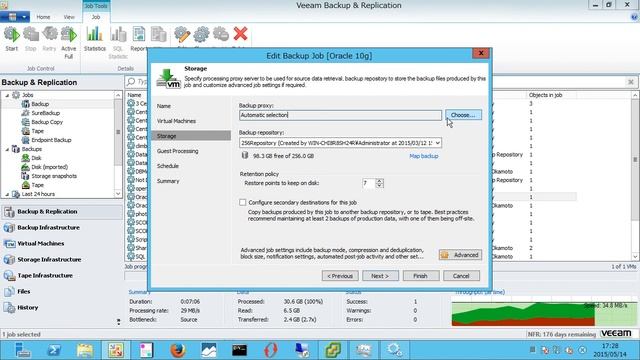640x360 pixels.
Task: Click the Previous button
Action: pos(340,276)
